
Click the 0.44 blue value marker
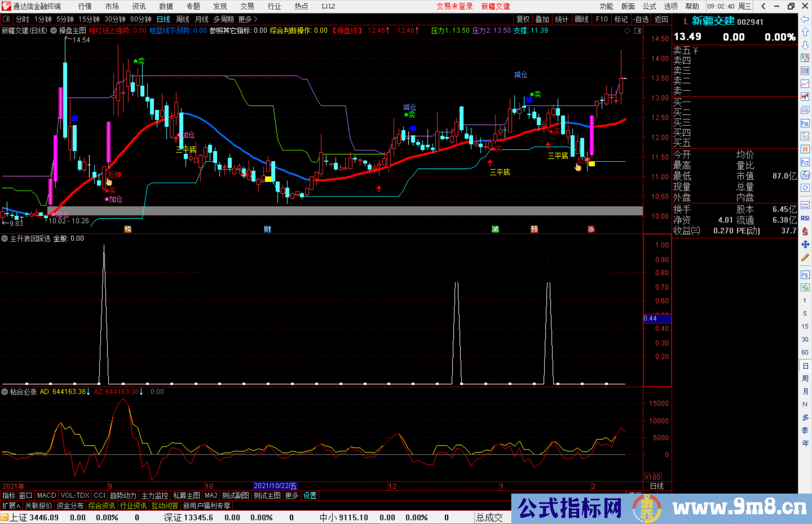[656, 319]
